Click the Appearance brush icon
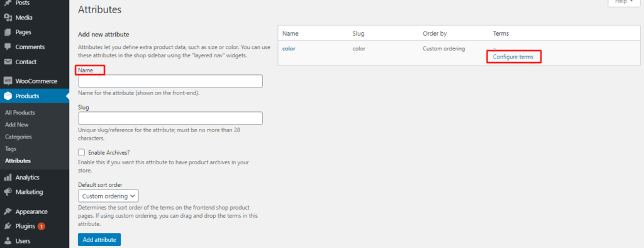The height and width of the screenshot is (248, 644). pyautogui.click(x=8, y=211)
